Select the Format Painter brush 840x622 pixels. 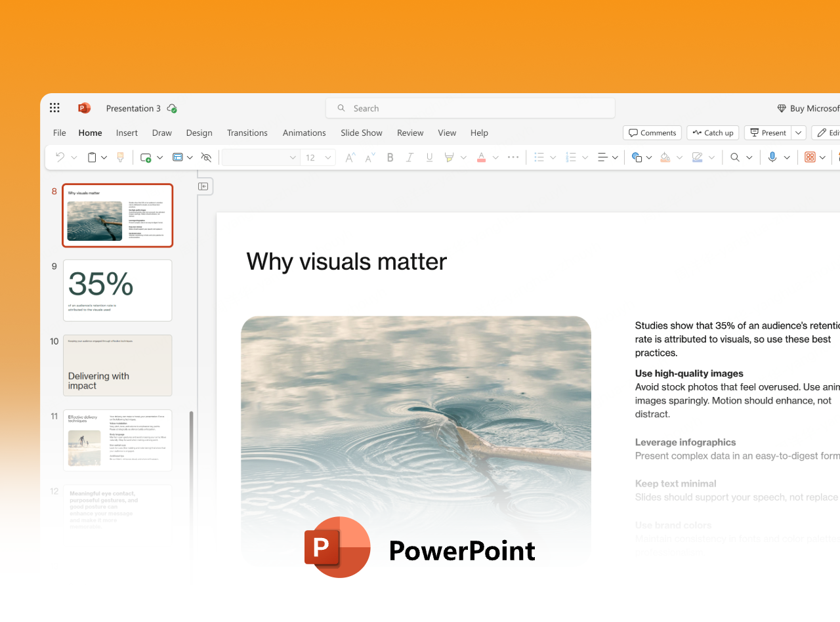pos(120,157)
